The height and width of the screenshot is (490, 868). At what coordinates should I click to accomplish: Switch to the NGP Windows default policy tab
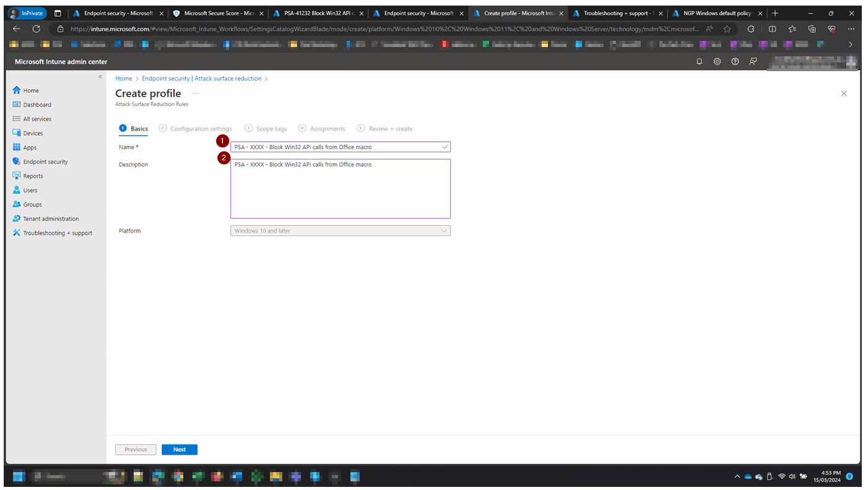(x=717, y=13)
